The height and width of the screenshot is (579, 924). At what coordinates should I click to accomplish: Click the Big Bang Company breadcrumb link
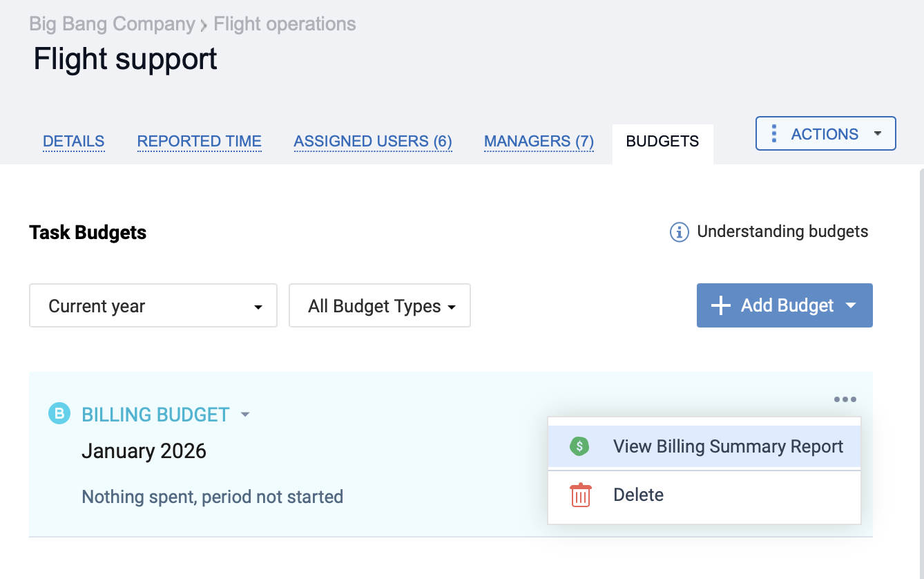[110, 23]
